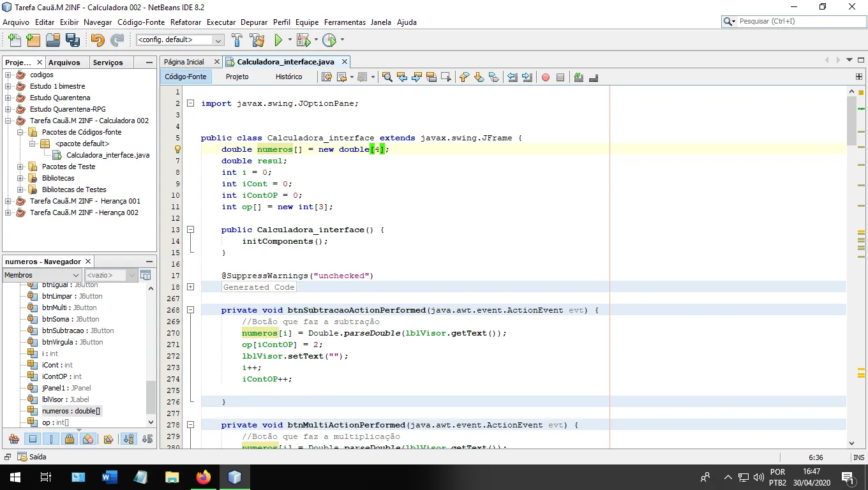Image resolution: width=868 pixels, height=490 pixels.
Task: Click the Build Project hammer icon
Action: (x=237, y=40)
